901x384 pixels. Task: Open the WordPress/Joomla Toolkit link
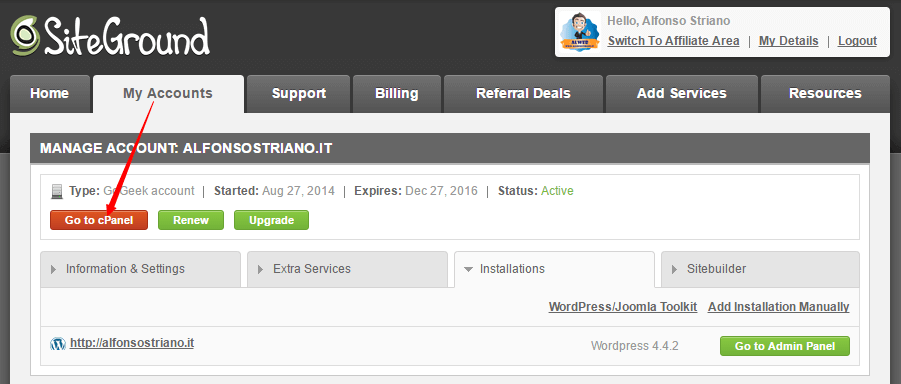[623, 307]
